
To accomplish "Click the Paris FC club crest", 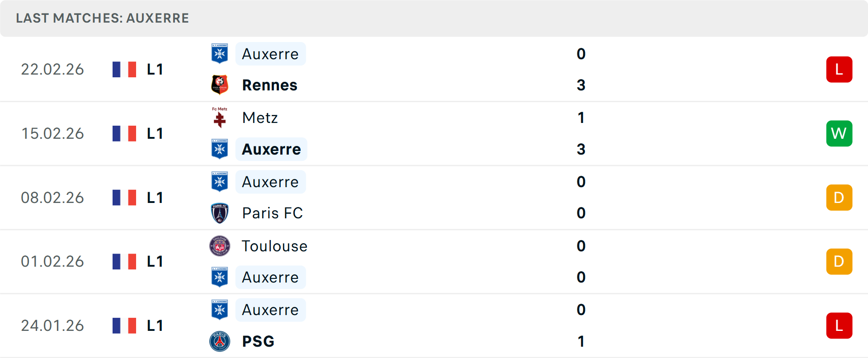I will pos(220,213).
